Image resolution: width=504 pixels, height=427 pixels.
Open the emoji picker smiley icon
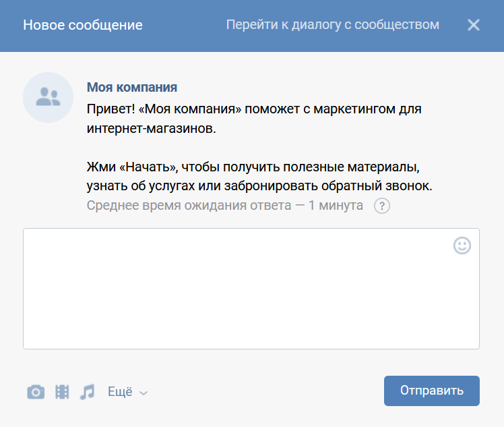click(x=462, y=246)
